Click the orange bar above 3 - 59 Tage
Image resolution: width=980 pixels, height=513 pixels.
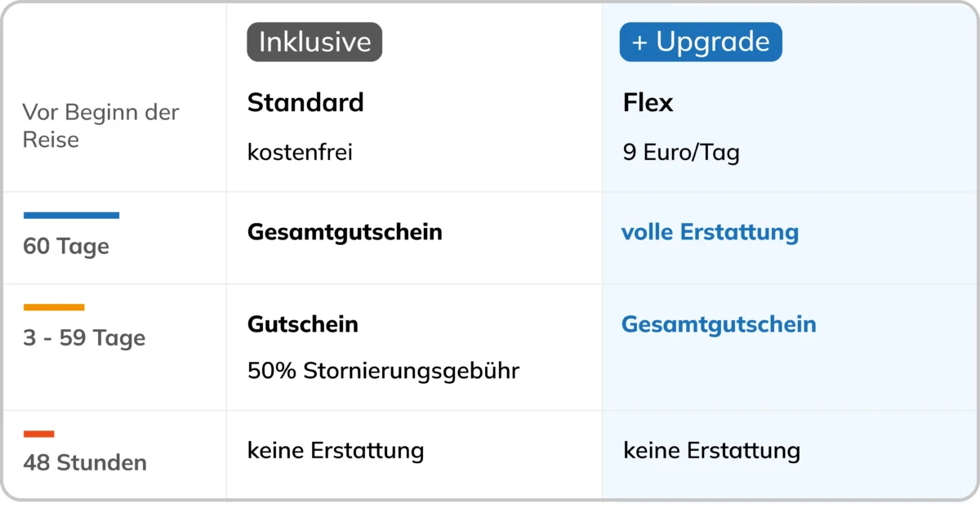54,307
